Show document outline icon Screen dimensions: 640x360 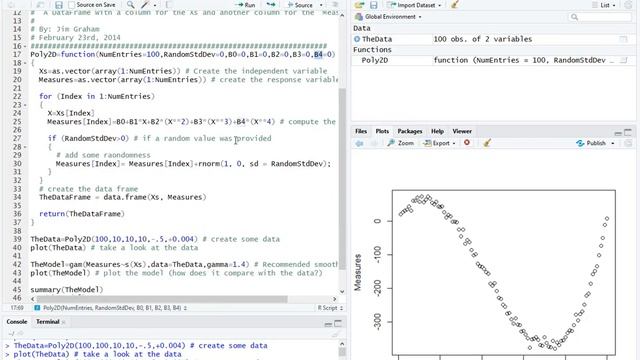coord(335,5)
